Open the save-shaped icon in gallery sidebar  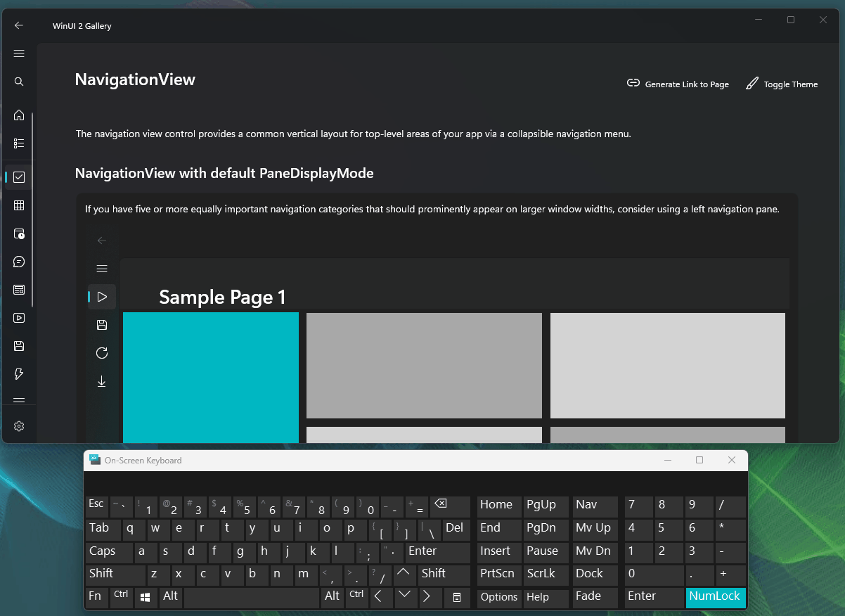coord(19,346)
